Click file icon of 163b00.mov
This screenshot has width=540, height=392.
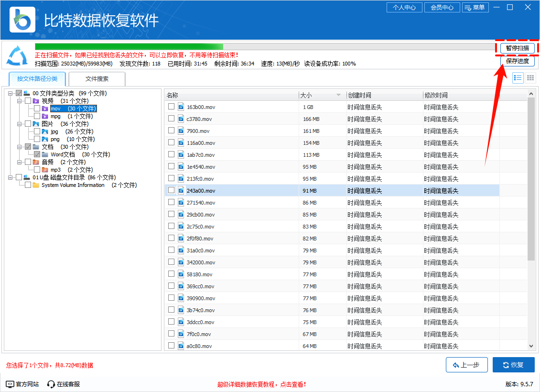(x=181, y=107)
